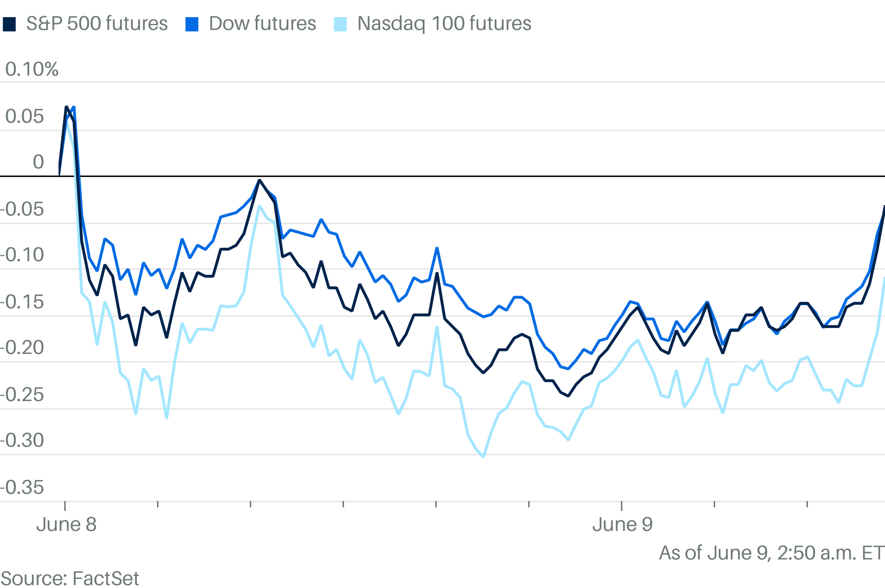This screenshot has width=885, height=588.
Task: Click the -0.30 y-axis label
Action: [x=22, y=440]
